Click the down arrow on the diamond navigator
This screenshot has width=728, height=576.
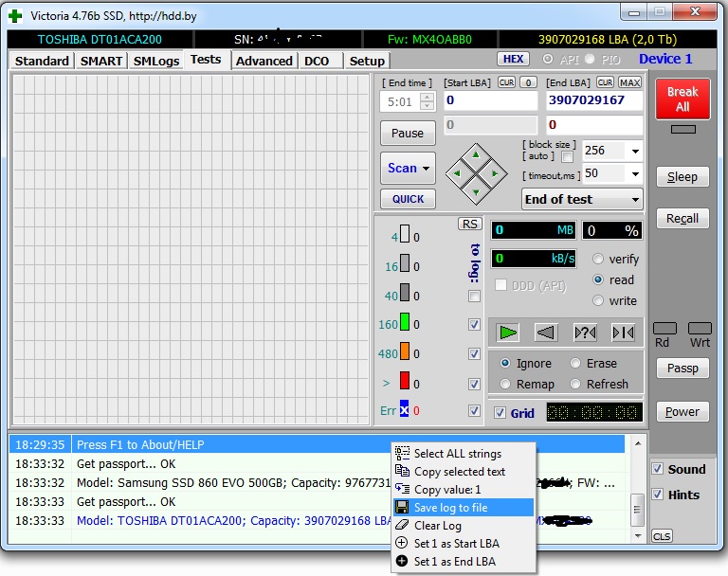click(x=476, y=191)
